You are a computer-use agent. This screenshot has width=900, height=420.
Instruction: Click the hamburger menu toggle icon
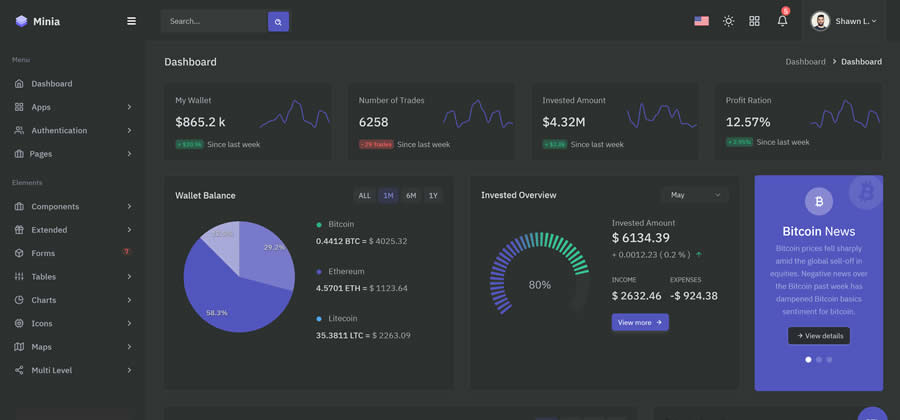131,21
